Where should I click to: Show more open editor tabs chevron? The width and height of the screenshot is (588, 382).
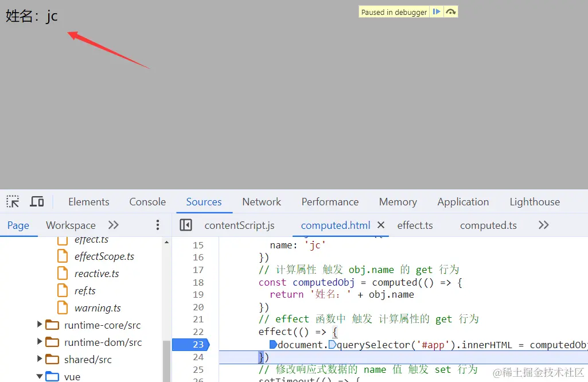543,225
